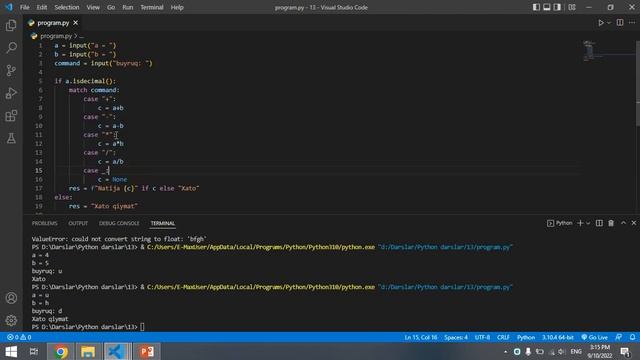
Task: Open PowerPoint from taskbar
Action: [x=147, y=351]
